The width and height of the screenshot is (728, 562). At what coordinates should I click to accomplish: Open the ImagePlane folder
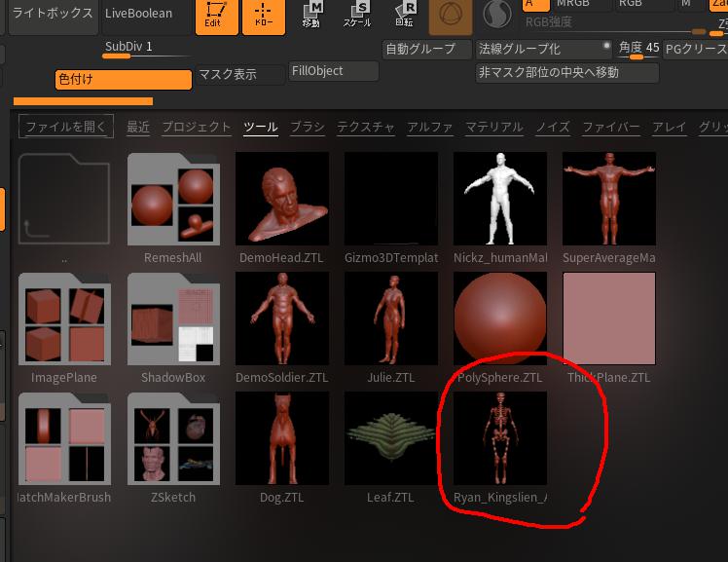tap(64, 319)
